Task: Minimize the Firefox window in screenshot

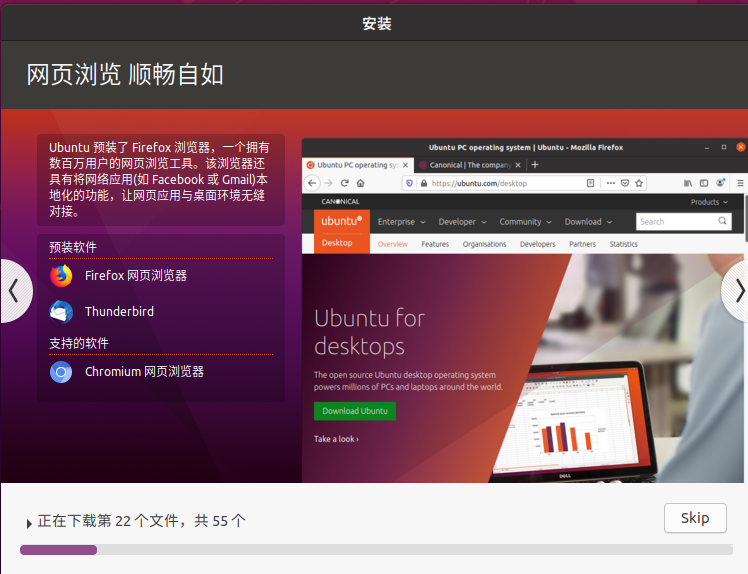Action: tap(707, 147)
